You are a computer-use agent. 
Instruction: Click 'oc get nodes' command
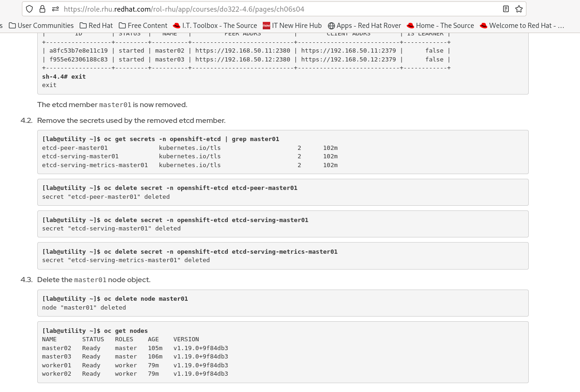95,331
